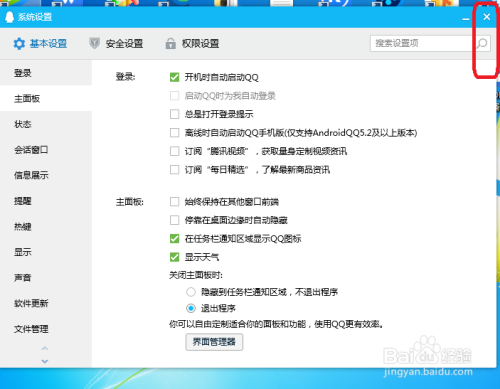Uncheck 在任务栏通知区域显示QQ图标

[x=174, y=239]
